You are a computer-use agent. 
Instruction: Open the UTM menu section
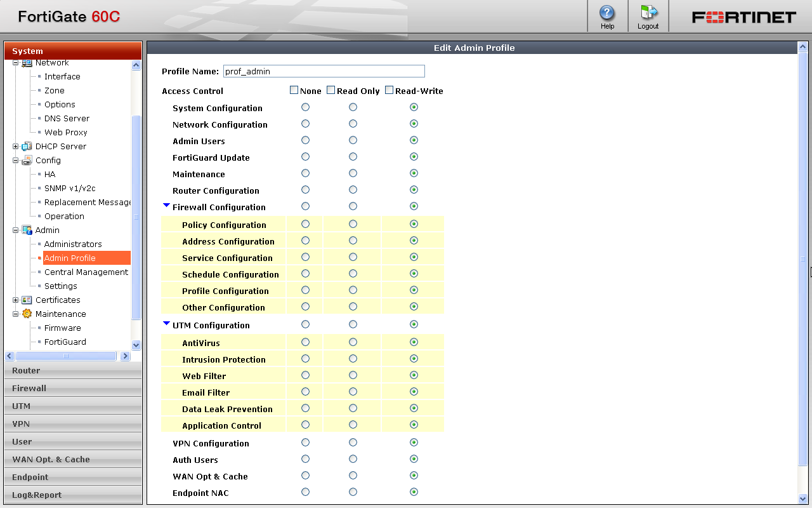pos(73,406)
